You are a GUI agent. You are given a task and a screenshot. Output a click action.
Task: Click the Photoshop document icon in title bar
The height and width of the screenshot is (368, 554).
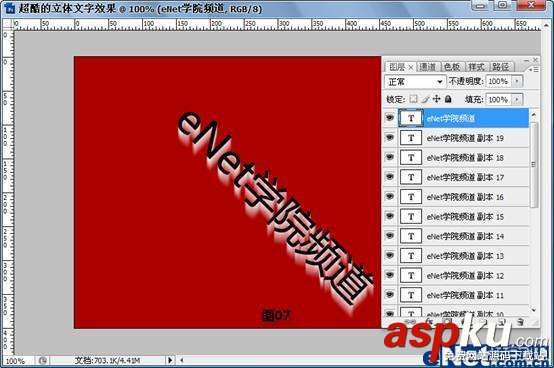tap(10, 8)
